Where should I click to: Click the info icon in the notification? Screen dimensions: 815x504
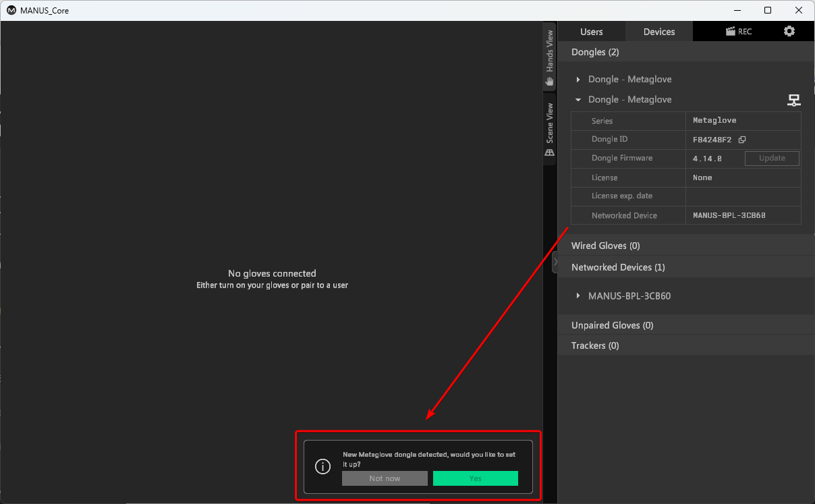click(323, 466)
